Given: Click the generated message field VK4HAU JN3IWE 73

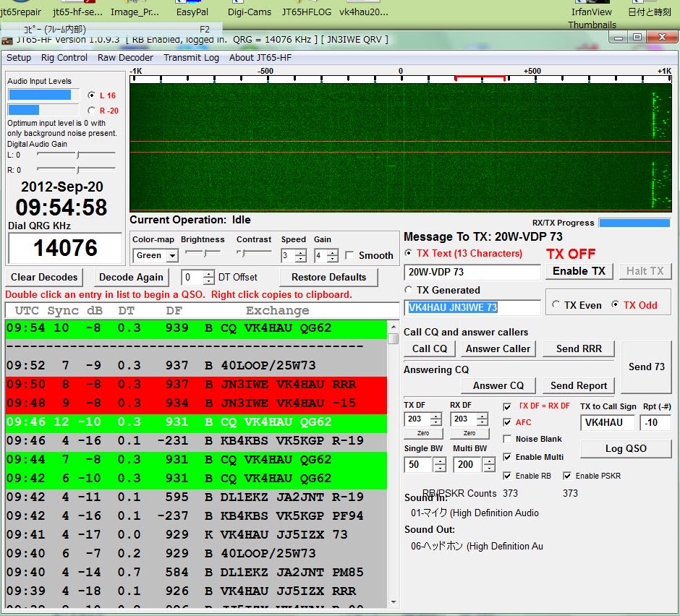Looking at the screenshot, I should point(472,307).
